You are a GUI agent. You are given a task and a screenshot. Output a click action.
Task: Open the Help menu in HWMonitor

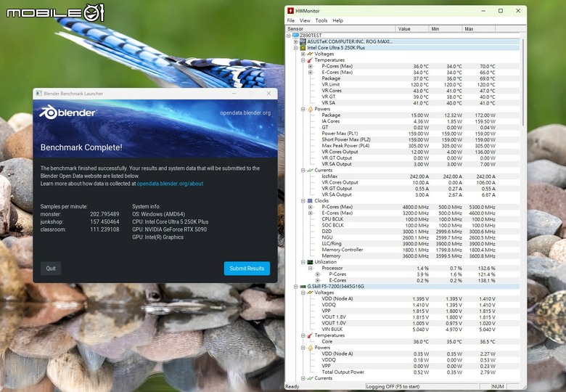coord(337,20)
